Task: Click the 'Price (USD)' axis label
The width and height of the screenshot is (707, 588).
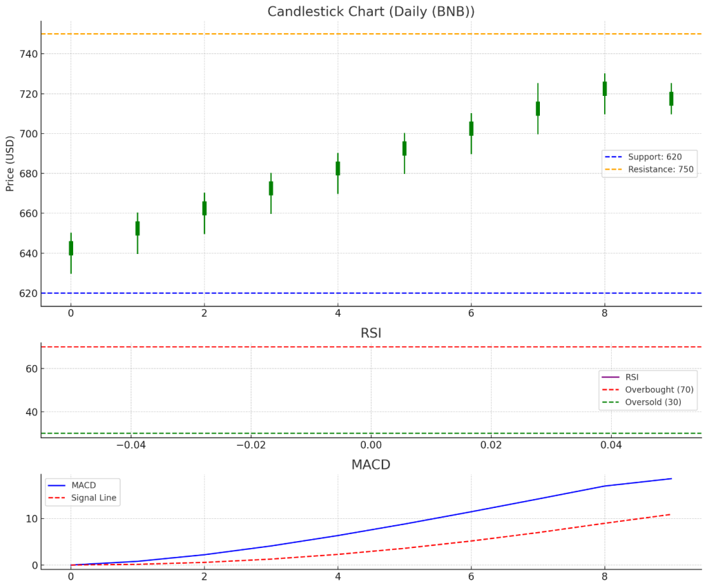Action: [x=10, y=164]
